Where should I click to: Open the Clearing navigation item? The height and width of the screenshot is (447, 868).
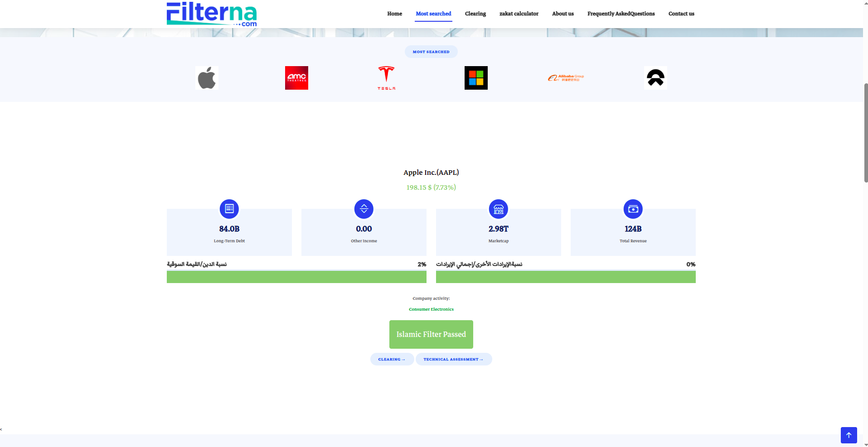(475, 14)
